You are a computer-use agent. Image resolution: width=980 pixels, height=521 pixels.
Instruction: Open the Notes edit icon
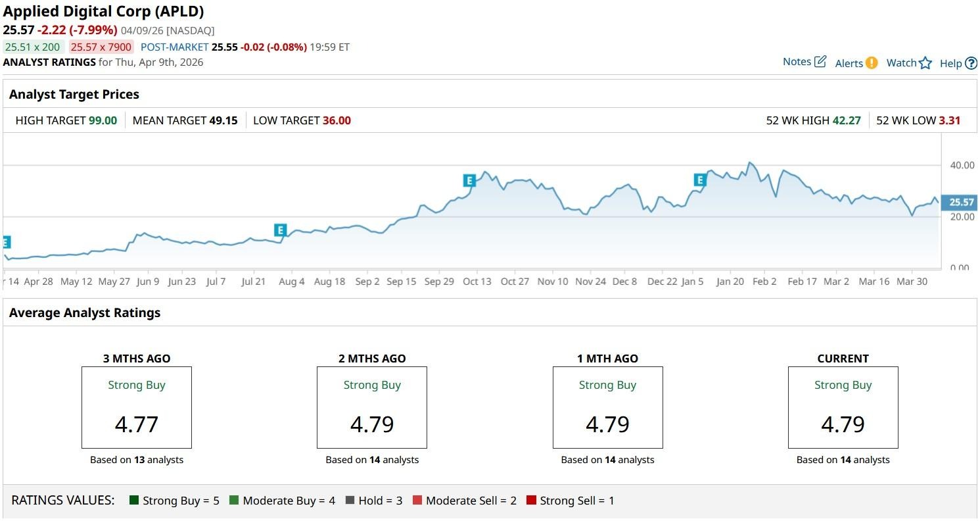[x=820, y=62]
